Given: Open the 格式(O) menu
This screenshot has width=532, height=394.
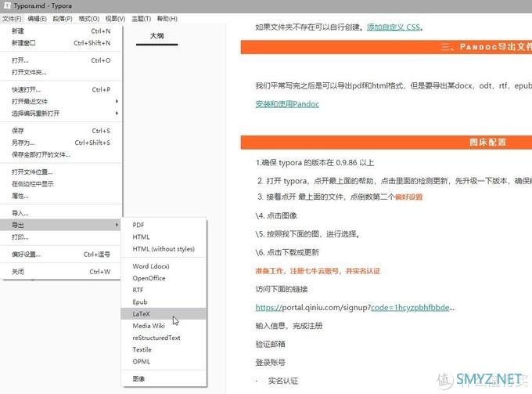Looking at the screenshot, I should (89, 19).
